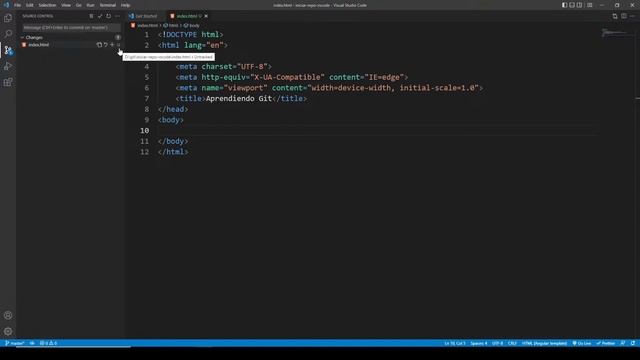Open file icon on index.html change row
The height and width of the screenshot is (360, 640).
99,45
